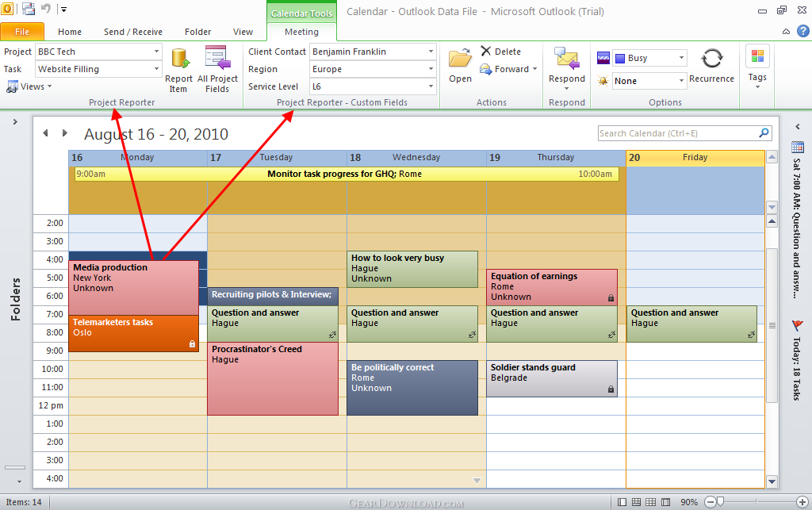This screenshot has width=812, height=510.
Task: Expand the To-Do bar chevron
Action: pos(798,126)
